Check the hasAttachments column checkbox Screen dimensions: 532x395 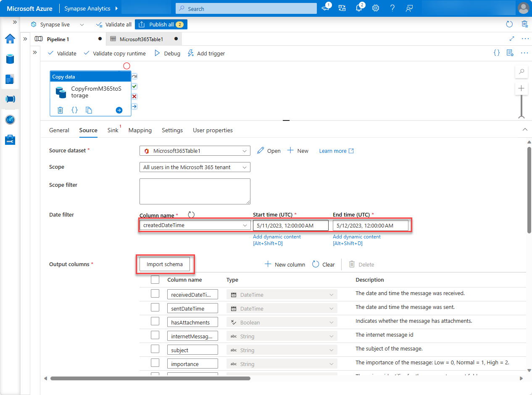point(155,322)
